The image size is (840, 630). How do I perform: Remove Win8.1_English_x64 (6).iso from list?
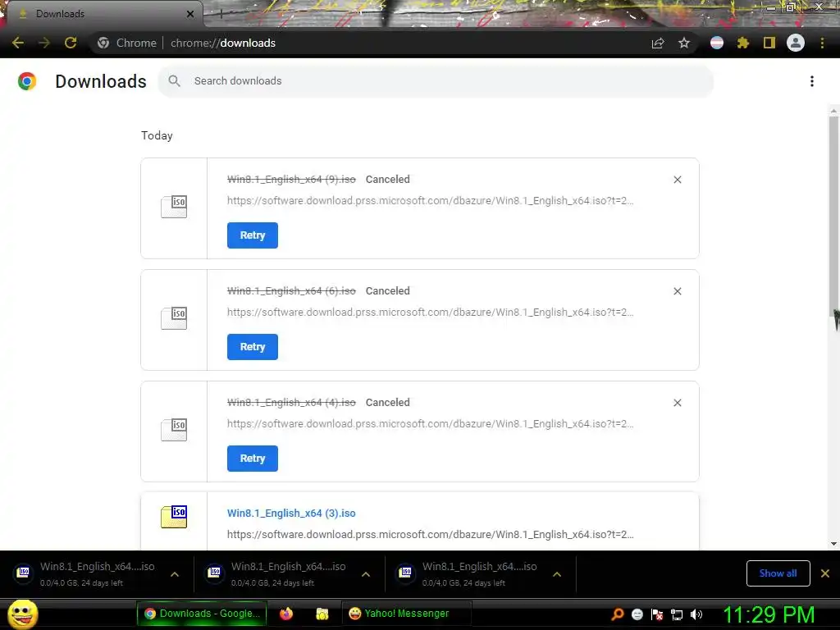tap(678, 291)
